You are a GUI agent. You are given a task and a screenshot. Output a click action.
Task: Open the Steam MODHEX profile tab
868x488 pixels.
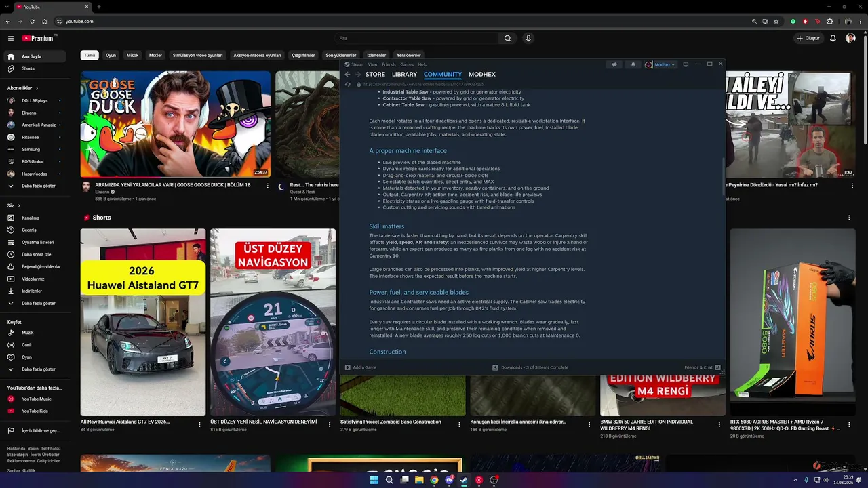482,75
